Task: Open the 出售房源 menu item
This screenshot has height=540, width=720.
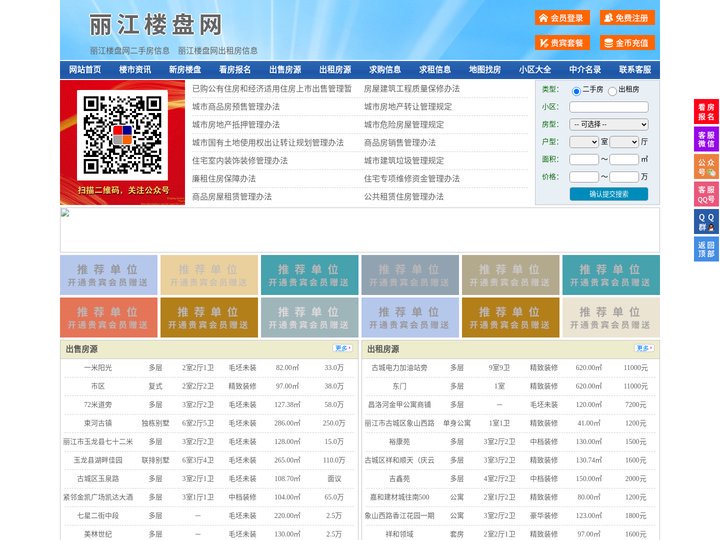Action: tap(285, 70)
